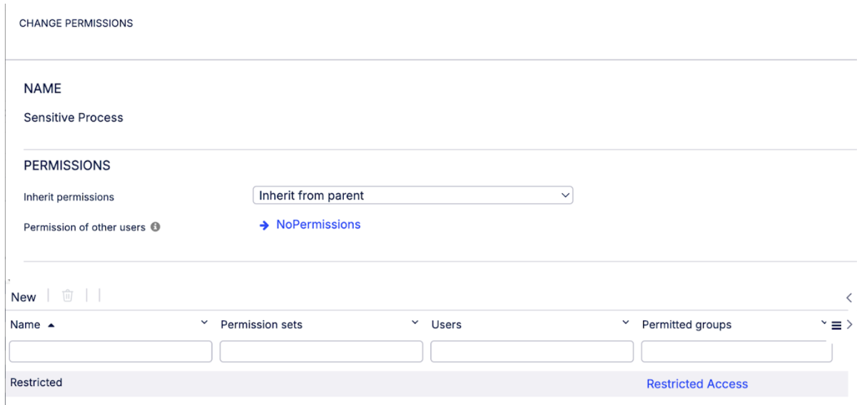Click the right chevron beside column menu
This screenshot has width=868, height=405.
[850, 325]
